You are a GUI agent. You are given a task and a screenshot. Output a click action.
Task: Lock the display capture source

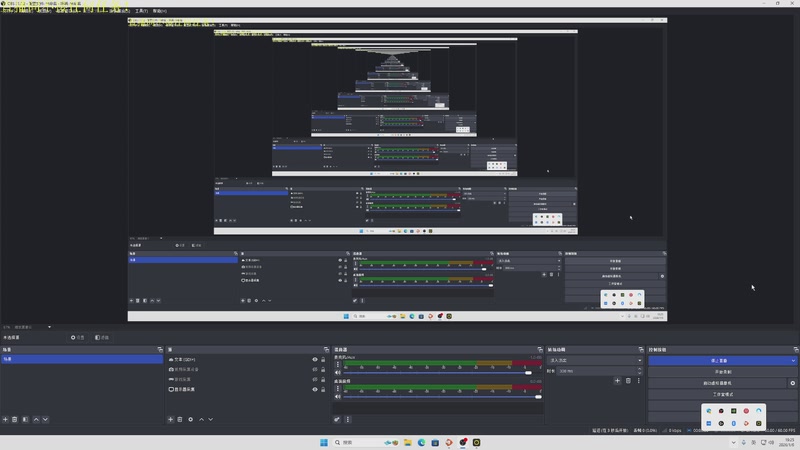tap(323, 389)
